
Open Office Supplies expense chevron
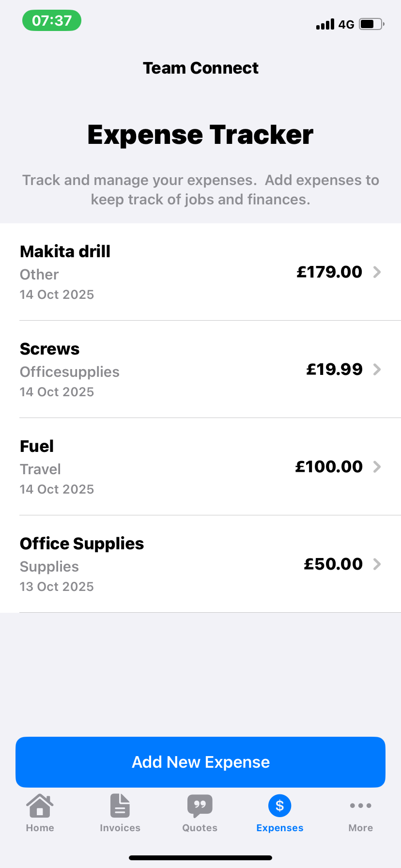coord(377,564)
